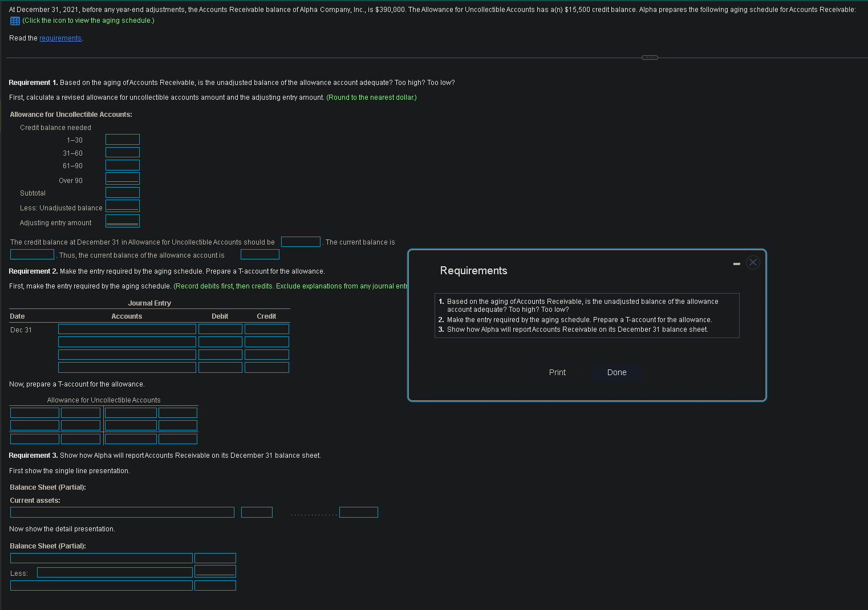Screen dimensions: 868x610
Task: Select the first-row Credit field in Journal Entry
Action: (267, 329)
